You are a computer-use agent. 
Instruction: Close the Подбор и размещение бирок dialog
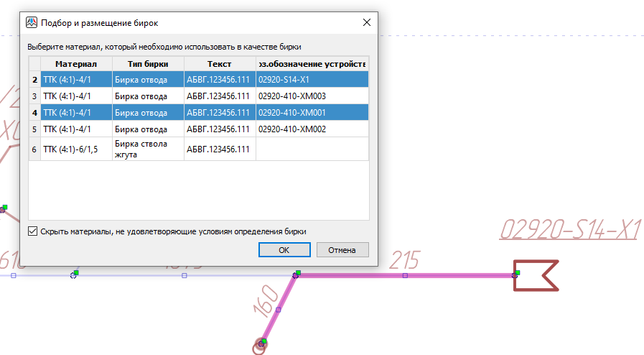pyautogui.click(x=367, y=22)
